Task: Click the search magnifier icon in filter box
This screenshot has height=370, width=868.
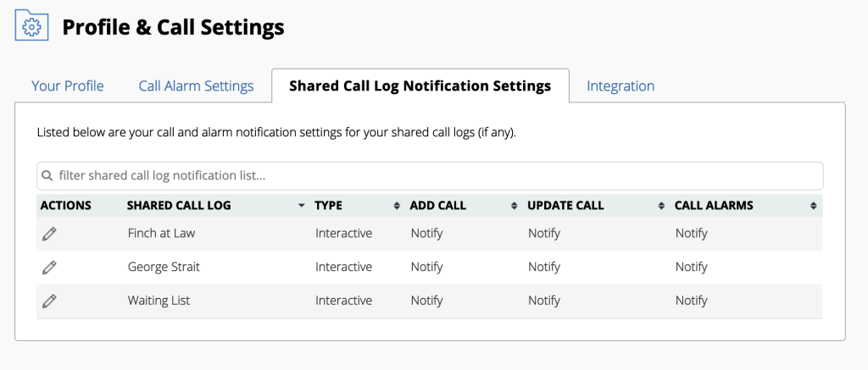Action: [47, 176]
